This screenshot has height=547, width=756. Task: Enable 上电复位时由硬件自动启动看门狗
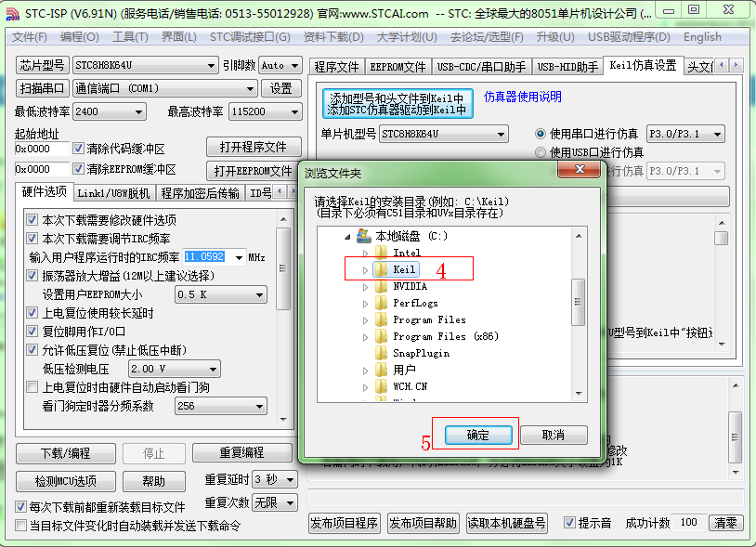tap(33, 387)
